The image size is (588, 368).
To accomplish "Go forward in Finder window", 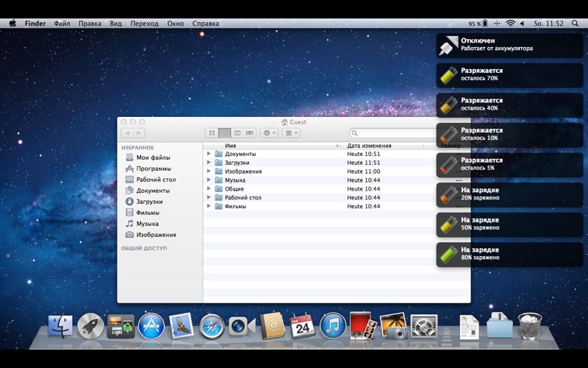I will (x=139, y=133).
